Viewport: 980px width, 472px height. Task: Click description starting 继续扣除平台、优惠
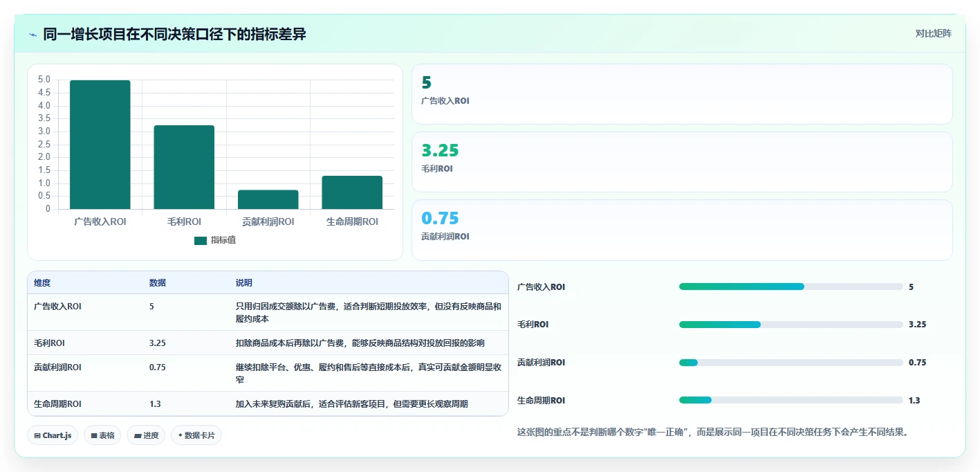click(x=369, y=374)
